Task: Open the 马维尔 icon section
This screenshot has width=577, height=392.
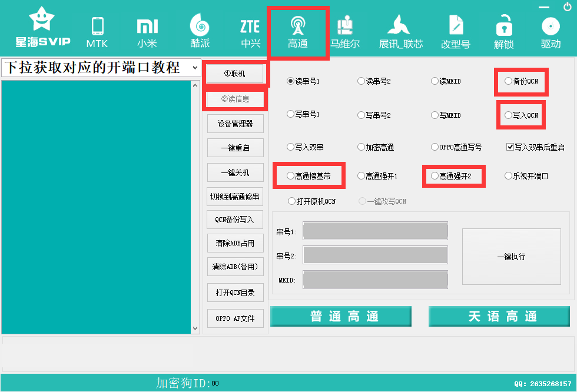Action: 345,32
